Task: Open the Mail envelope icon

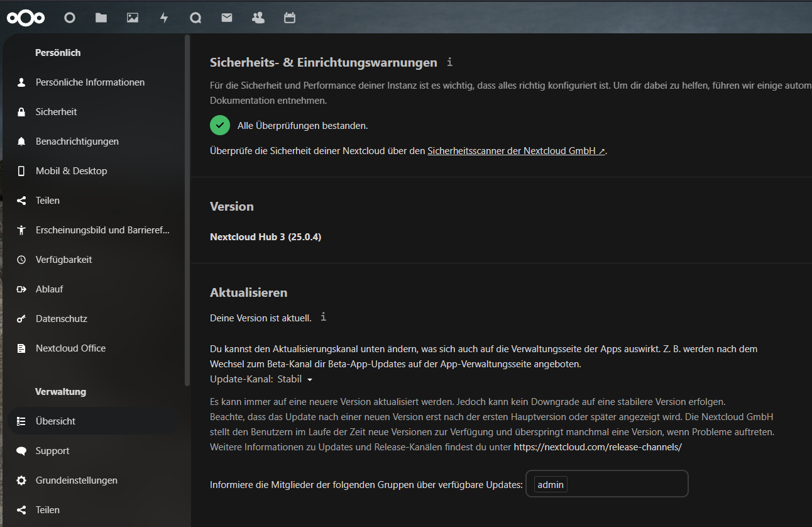Action: 227,18
